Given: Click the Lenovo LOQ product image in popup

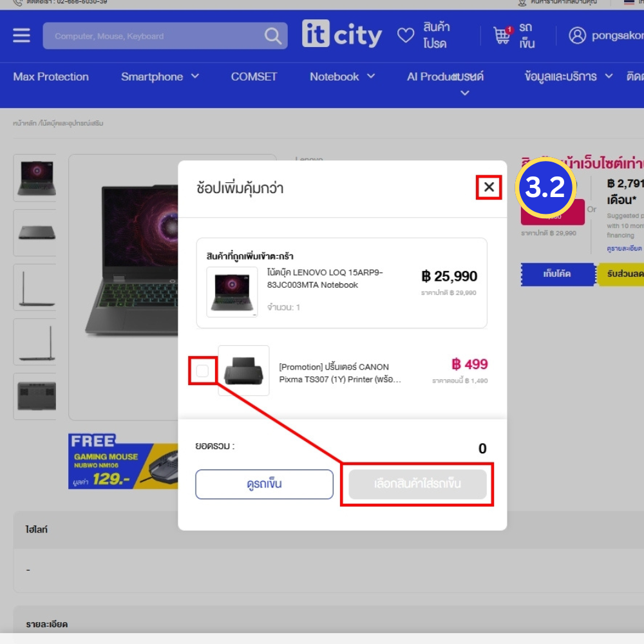Looking at the screenshot, I should tap(232, 292).
